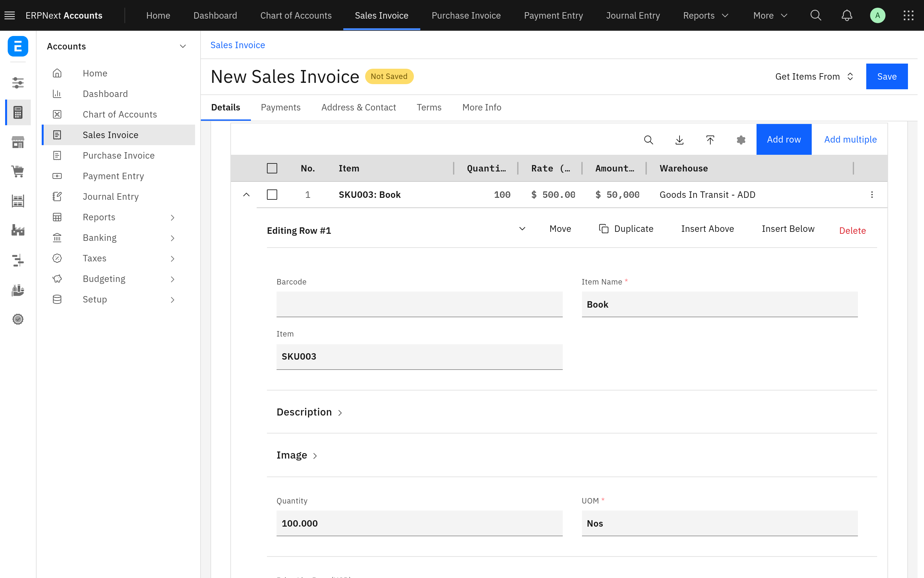
Task: Open the shopping cart rail icon
Action: (x=18, y=171)
